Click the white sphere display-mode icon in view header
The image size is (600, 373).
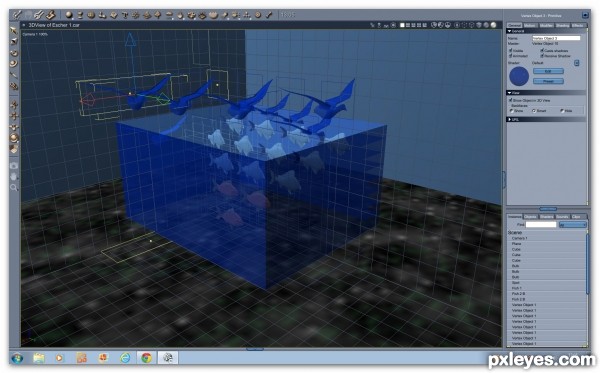494,25
